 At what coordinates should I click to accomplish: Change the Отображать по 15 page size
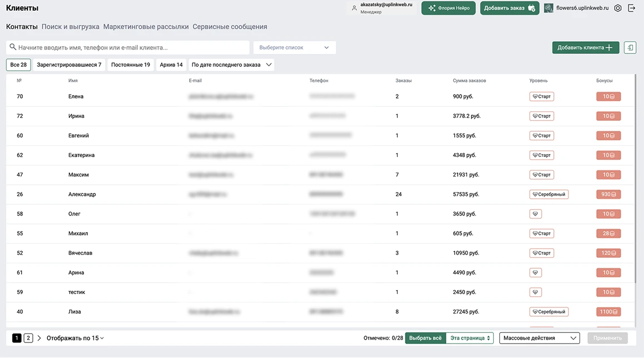coord(75,339)
